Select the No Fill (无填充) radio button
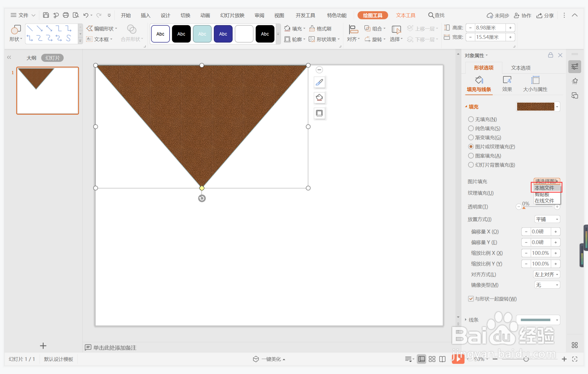588x374 pixels. tap(471, 119)
